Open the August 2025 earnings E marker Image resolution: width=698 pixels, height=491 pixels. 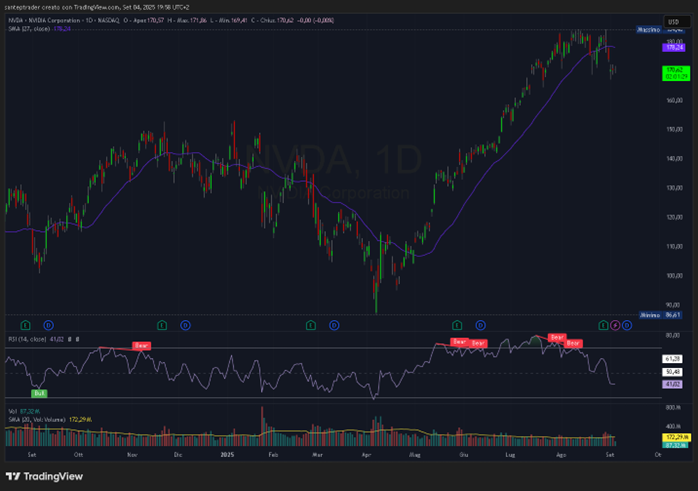pos(603,325)
